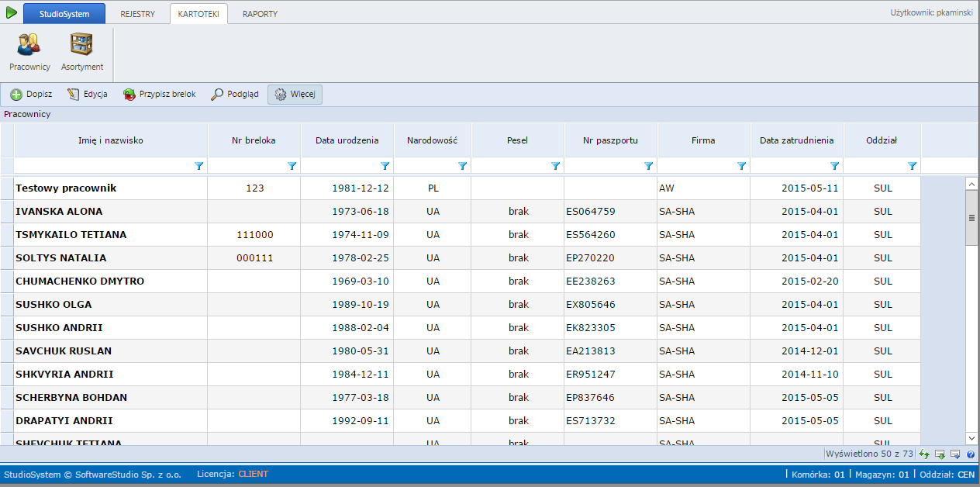The width and height of the screenshot is (980, 487).
Task: Click the funnel icon under Pesel
Action: click(556, 166)
